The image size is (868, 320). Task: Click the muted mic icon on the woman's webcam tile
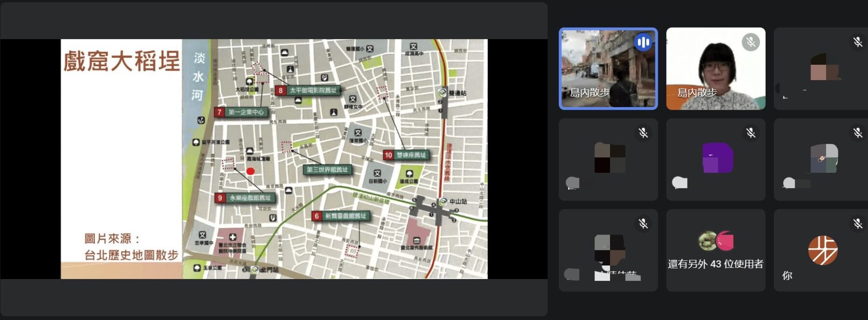750,42
